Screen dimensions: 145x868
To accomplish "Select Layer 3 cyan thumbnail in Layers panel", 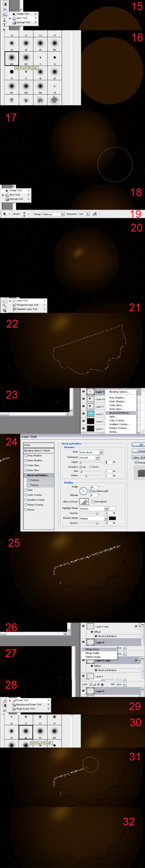I will tap(90, 414).
